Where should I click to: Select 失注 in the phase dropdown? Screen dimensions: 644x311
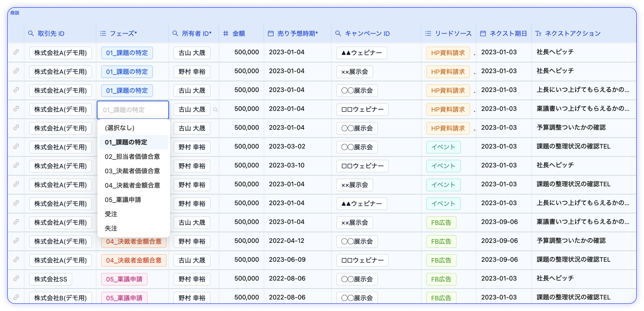(x=134, y=228)
